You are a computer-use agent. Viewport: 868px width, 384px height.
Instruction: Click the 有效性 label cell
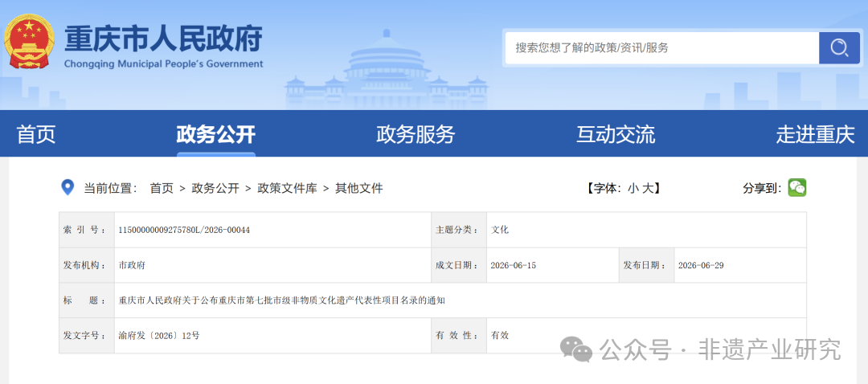[459, 336]
